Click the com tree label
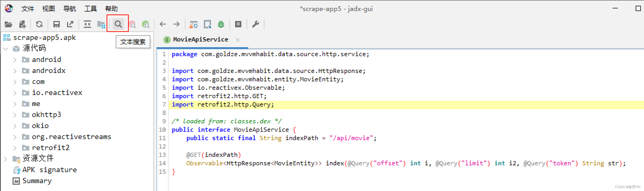The image size is (644, 191). (38, 82)
